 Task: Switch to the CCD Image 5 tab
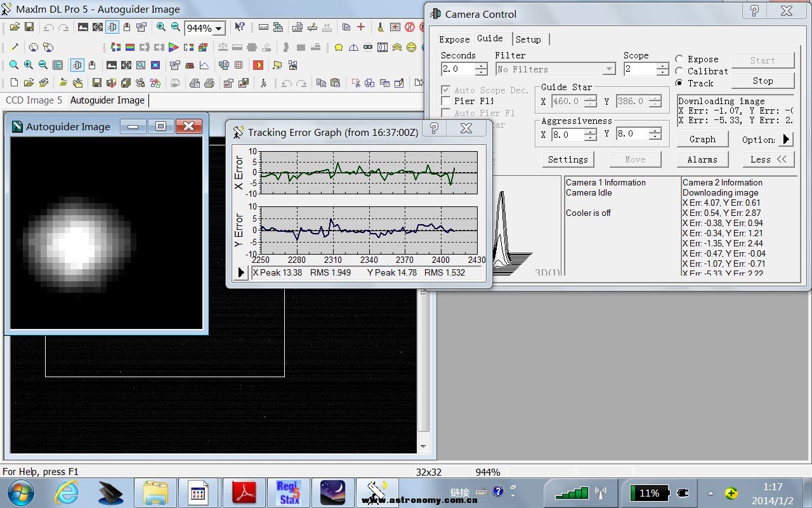[34, 100]
